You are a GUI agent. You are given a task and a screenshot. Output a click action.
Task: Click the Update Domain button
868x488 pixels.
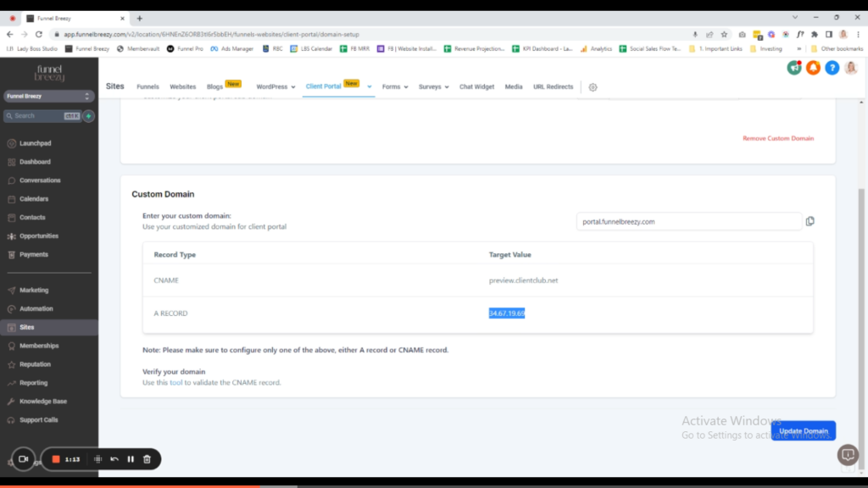point(803,431)
